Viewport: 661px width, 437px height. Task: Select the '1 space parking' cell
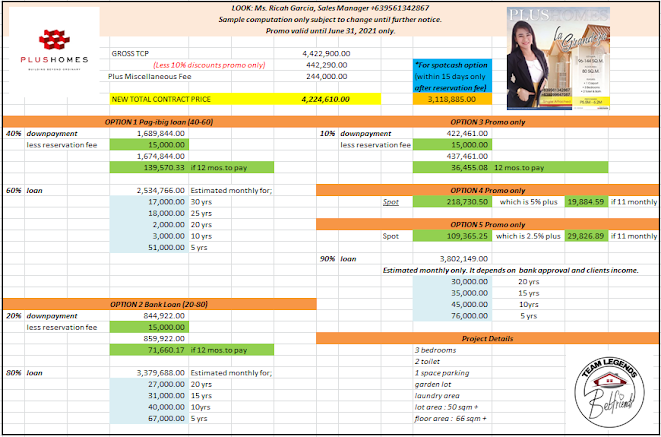pyautogui.click(x=441, y=373)
